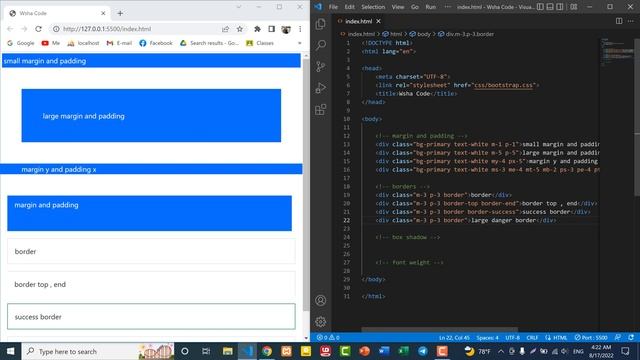Open the View menu
This screenshot has width=640, height=360.
[x=398, y=7]
